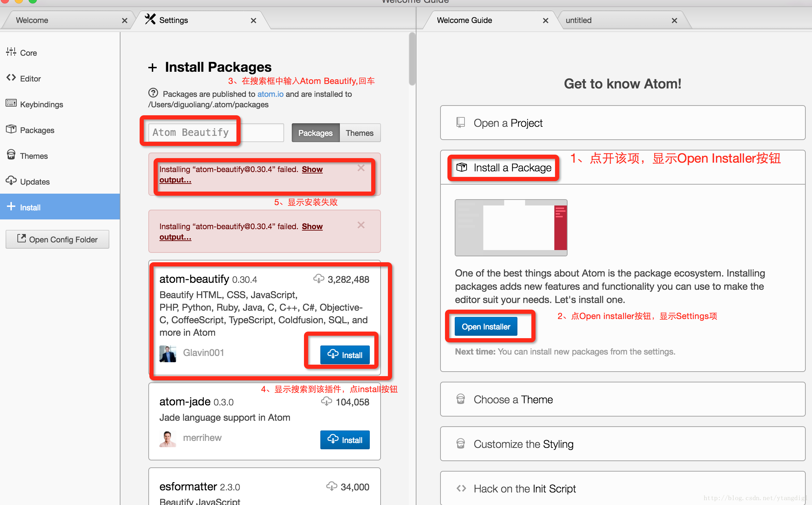Click the paint bucket icon by Customize the Styling
The width and height of the screenshot is (812, 505).
(x=461, y=443)
